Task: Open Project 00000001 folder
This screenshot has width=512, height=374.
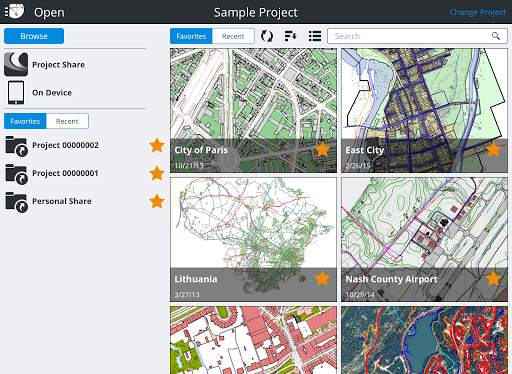Action: coord(65,173)
